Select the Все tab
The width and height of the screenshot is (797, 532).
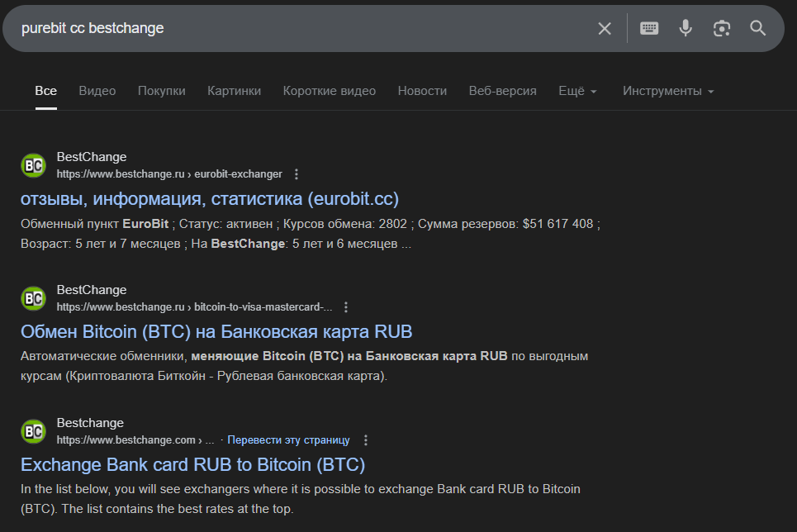tap(45, 91)
